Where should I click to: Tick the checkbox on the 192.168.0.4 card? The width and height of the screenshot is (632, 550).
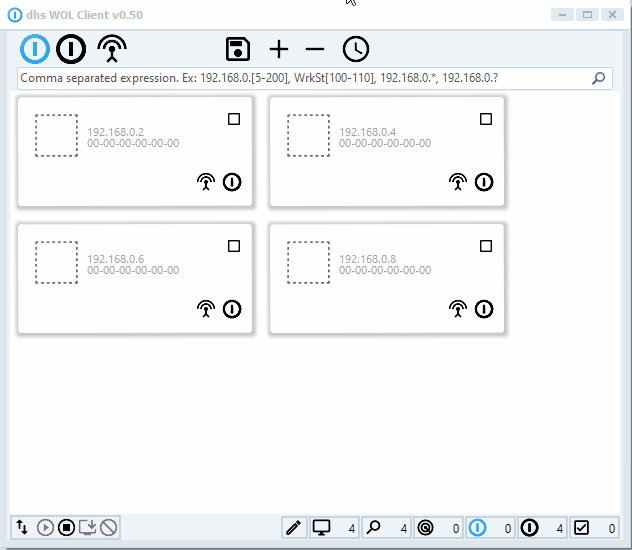(x=486, y=119)
